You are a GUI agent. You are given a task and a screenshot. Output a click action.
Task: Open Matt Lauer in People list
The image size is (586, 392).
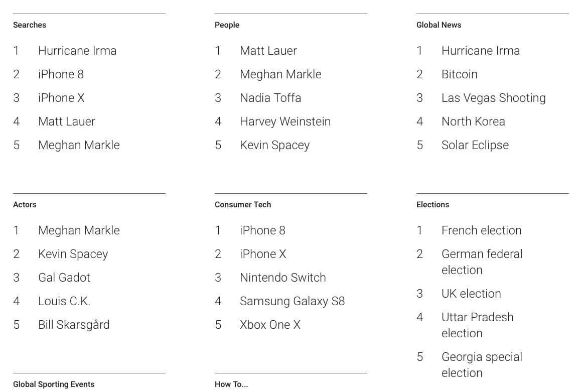tap(268, 51)
